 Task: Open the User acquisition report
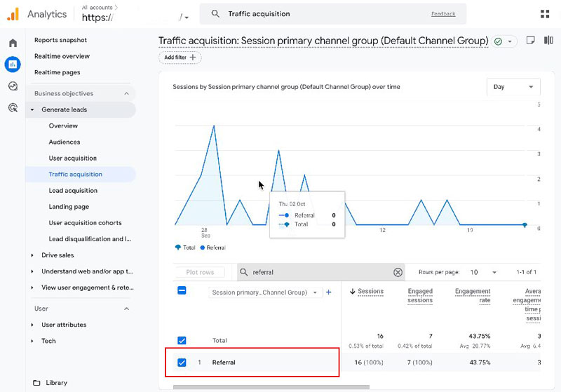point(73,158)
